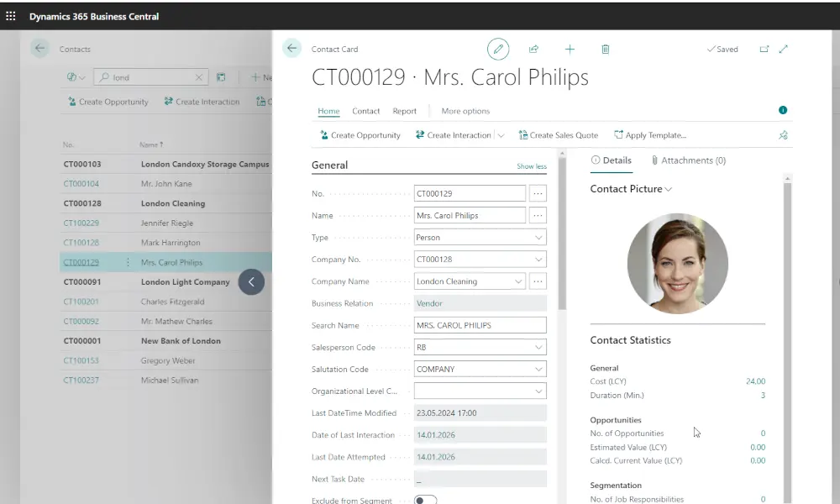Click the ellipsis beside No. field
Viewport: 840px width, 504px height.
pos(538,193)
